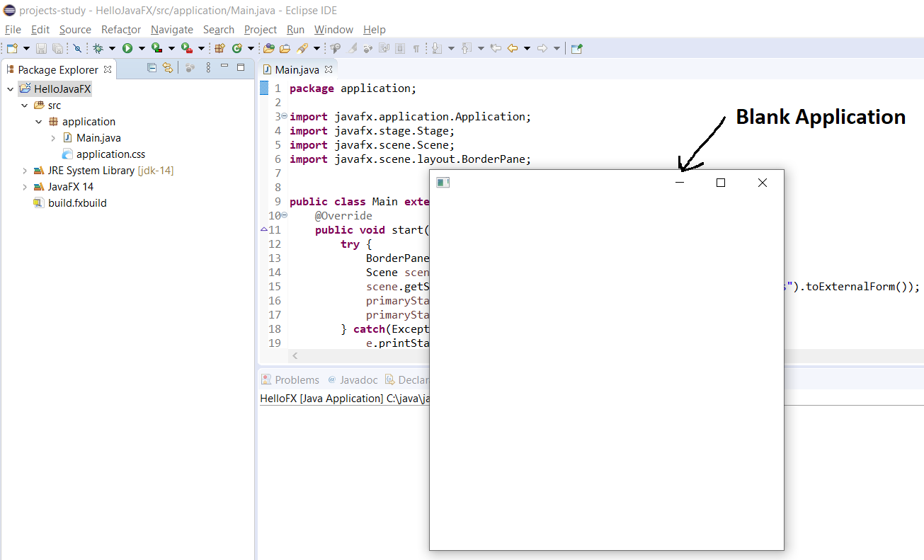
Task: Switch to the Problems tab
Action: tap(290, 379)
